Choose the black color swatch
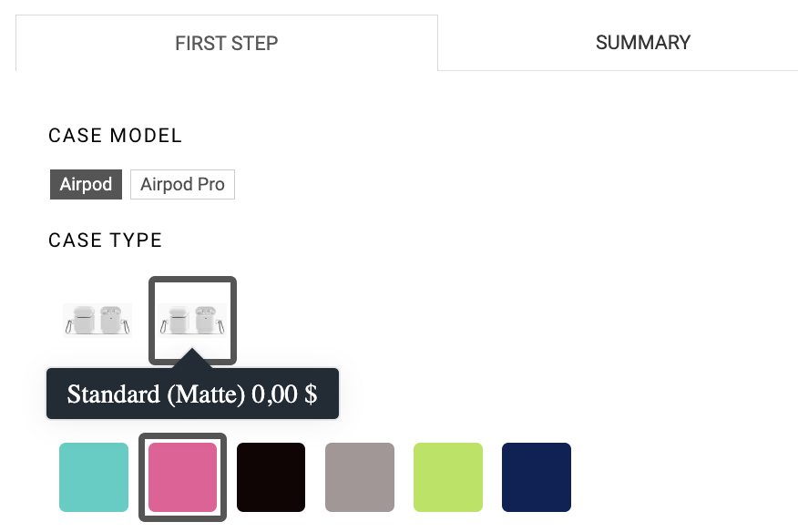Image resolution: width=798 pixels, height=532 pixels. [271, 477]
